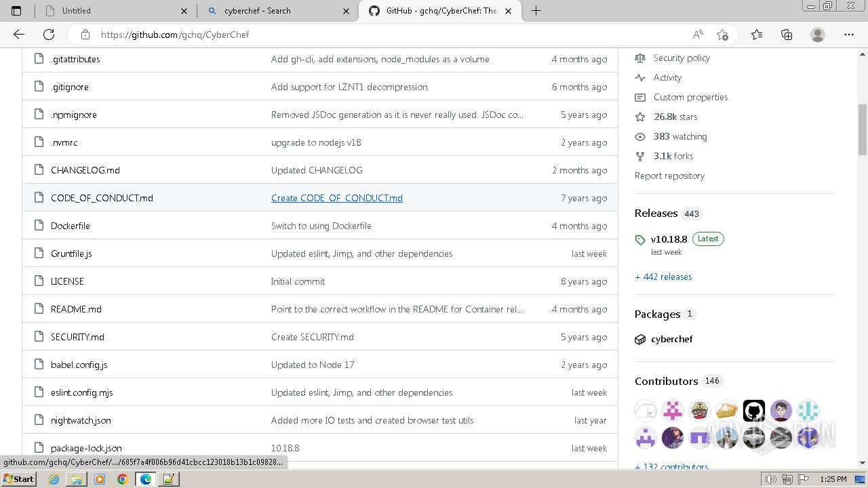Launch Internet Explorer from taskbar
The image size is (868, 488).
(x=54, y=479)
